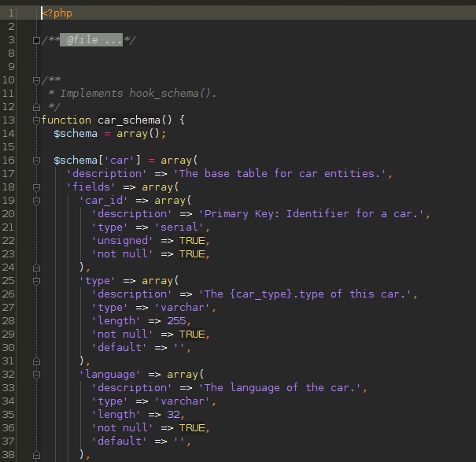Click the length value 32
The image size is (476, 462).
tap(173, 414)
